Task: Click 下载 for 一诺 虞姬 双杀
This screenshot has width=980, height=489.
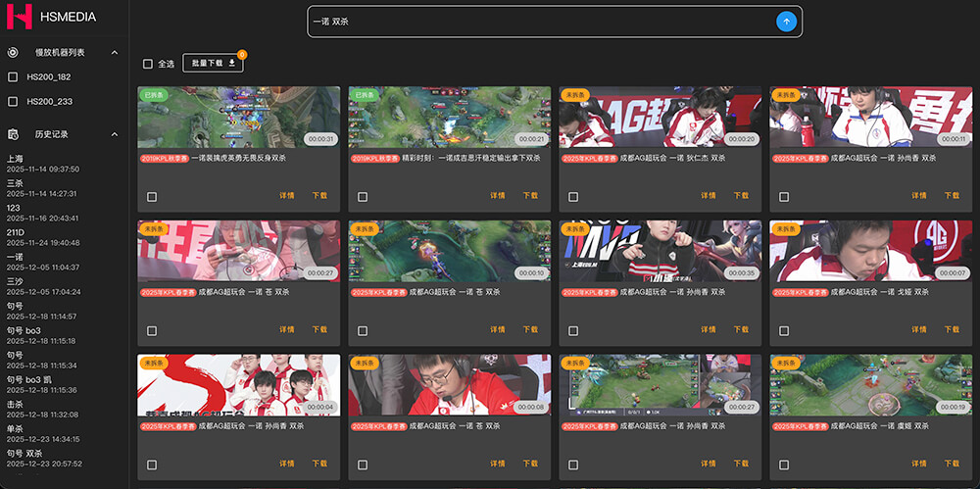Action: coord(952,464)
